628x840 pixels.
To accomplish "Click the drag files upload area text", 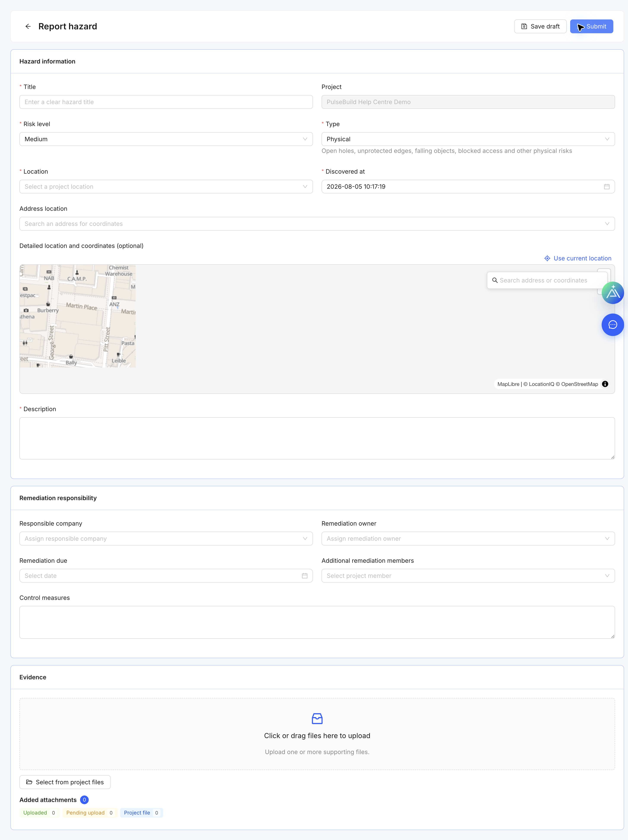I will pos(317,735).
